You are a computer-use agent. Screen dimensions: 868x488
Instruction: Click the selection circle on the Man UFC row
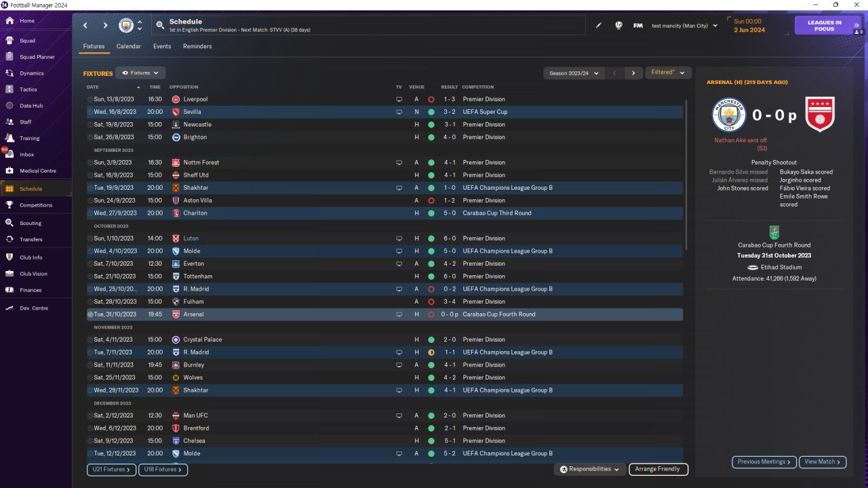click(x=90, y=415)
